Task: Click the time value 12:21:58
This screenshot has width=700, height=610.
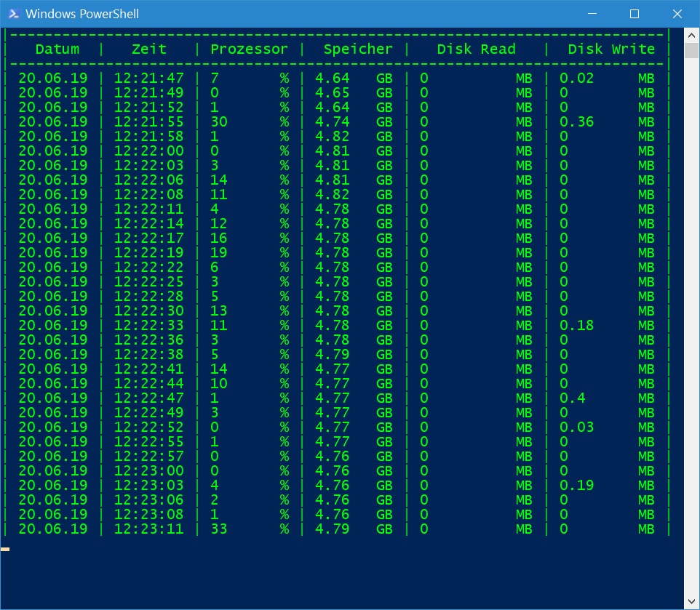Action: tap(148, 137)
